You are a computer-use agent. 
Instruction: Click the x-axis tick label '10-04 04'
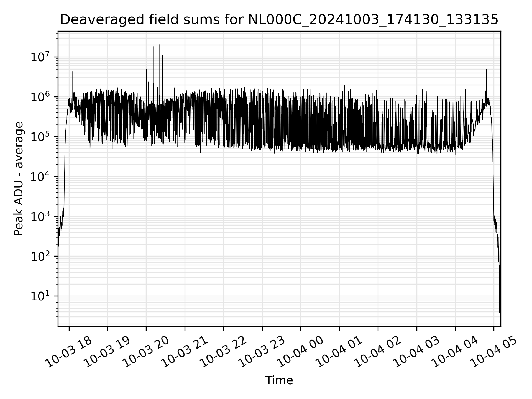[x=455, y=352]
